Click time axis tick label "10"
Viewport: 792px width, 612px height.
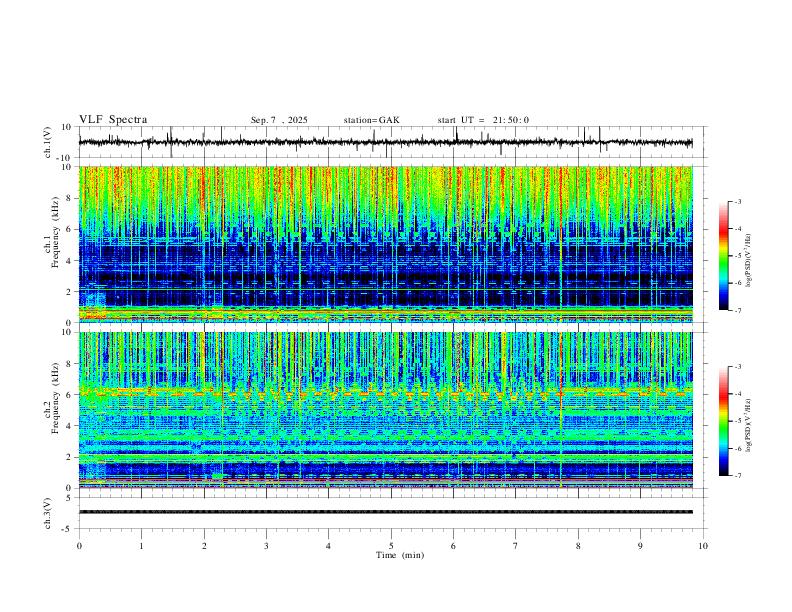coord(703,546)
